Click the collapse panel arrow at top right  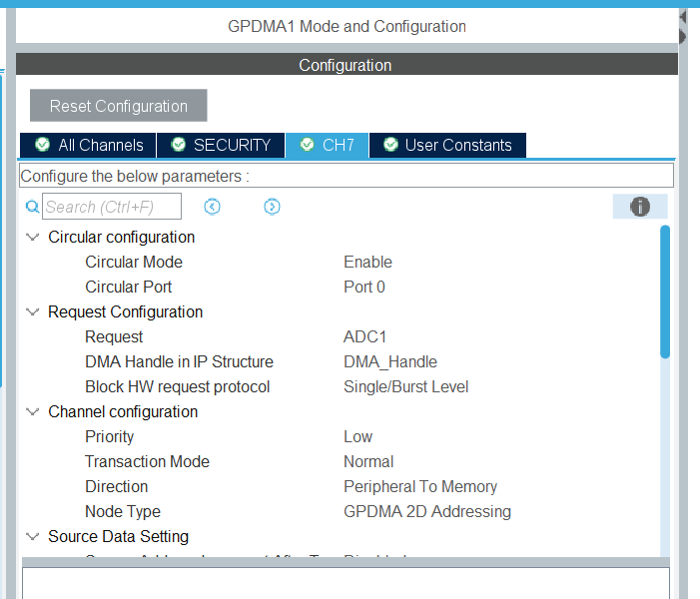click(x=682, y=17)
